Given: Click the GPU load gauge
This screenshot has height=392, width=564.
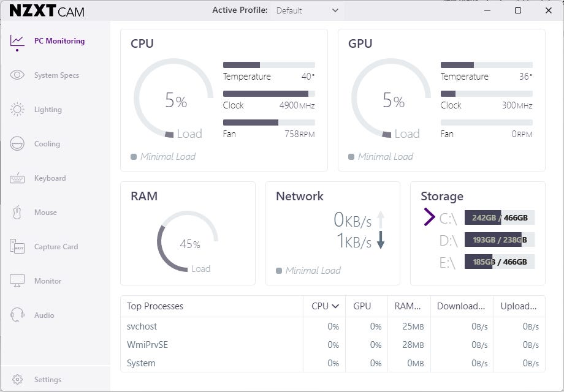Looking at the screenshot, I should coord(391,99).
